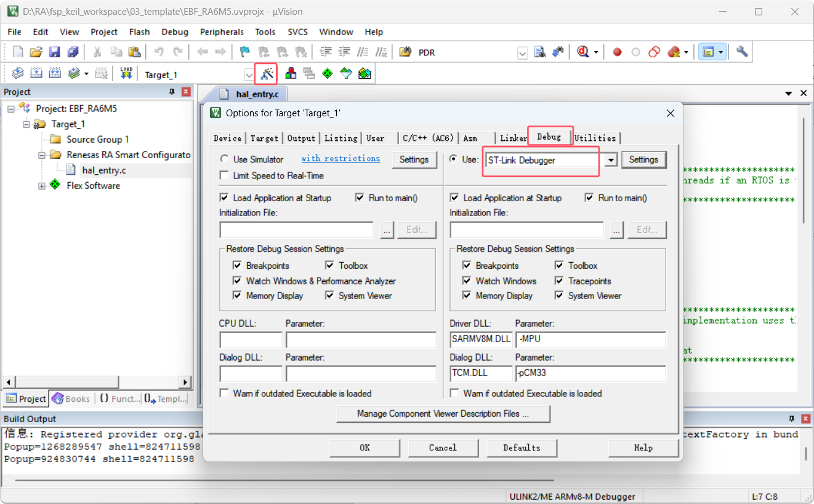Download to flash with the LOAD icon
Viewport: 814px width, 504px height.
pos(126,74)
